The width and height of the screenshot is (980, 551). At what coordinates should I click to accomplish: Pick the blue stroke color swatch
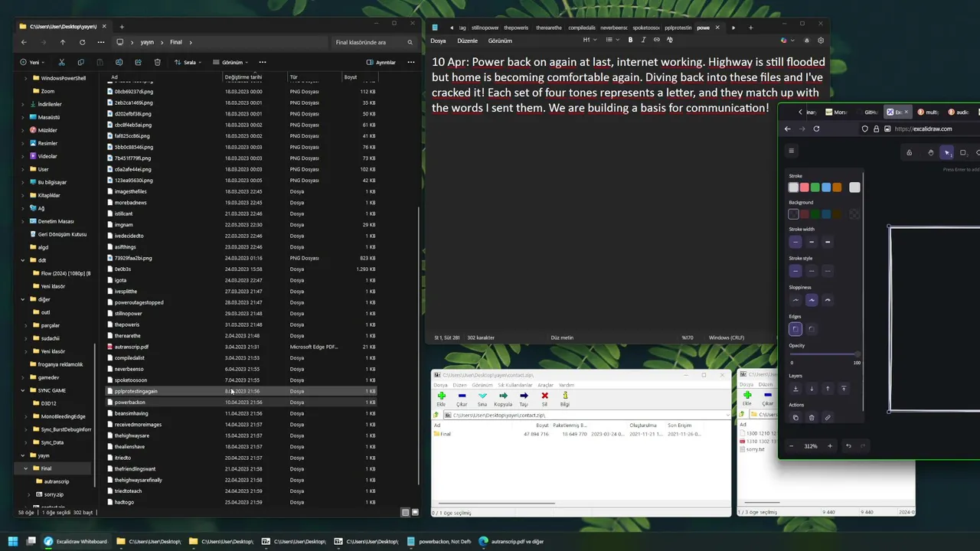click(826, 187)
